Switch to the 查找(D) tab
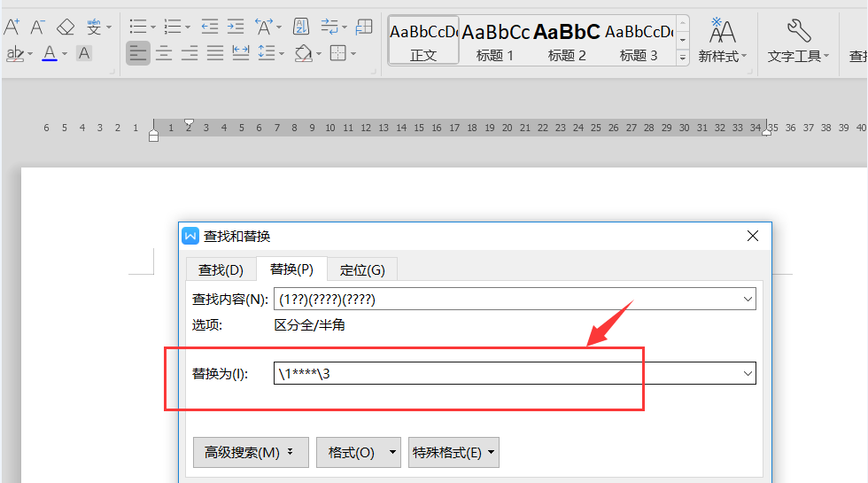Viewport: 868px width, 483px height. (221, 269)
